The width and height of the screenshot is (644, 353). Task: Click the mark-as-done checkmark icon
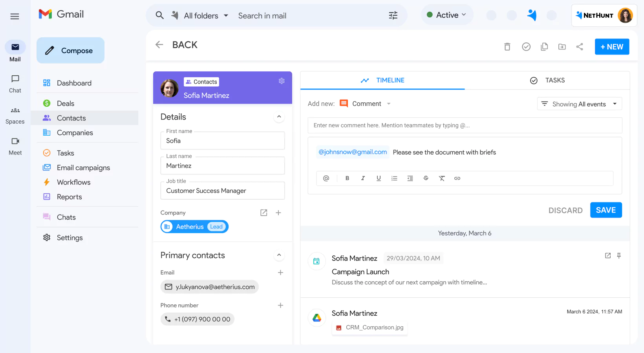coord(526,46)
